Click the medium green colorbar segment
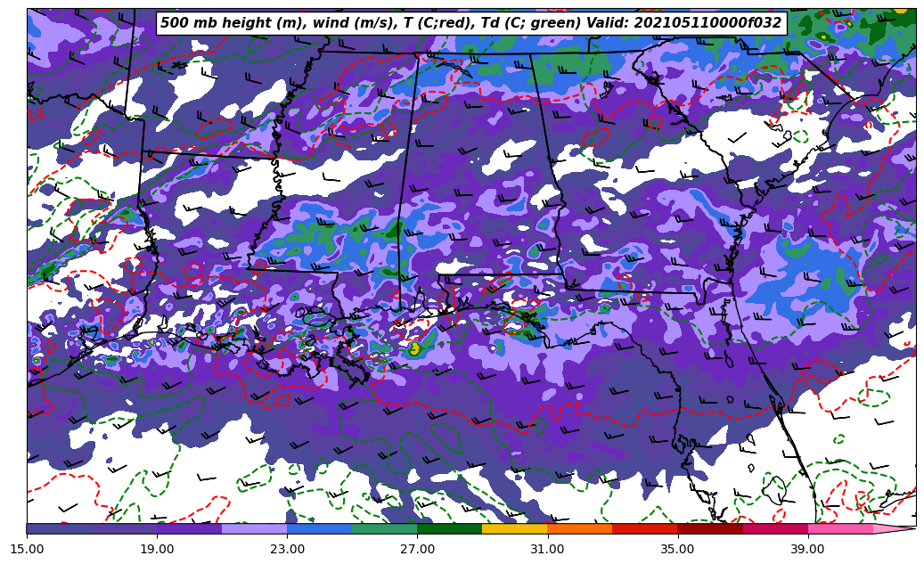 (384, 528)
